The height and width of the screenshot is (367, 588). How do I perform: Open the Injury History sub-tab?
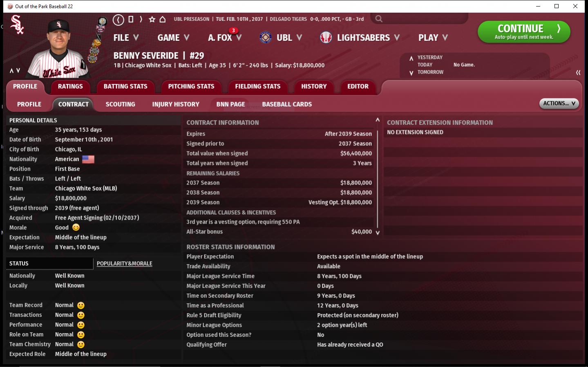176,105
